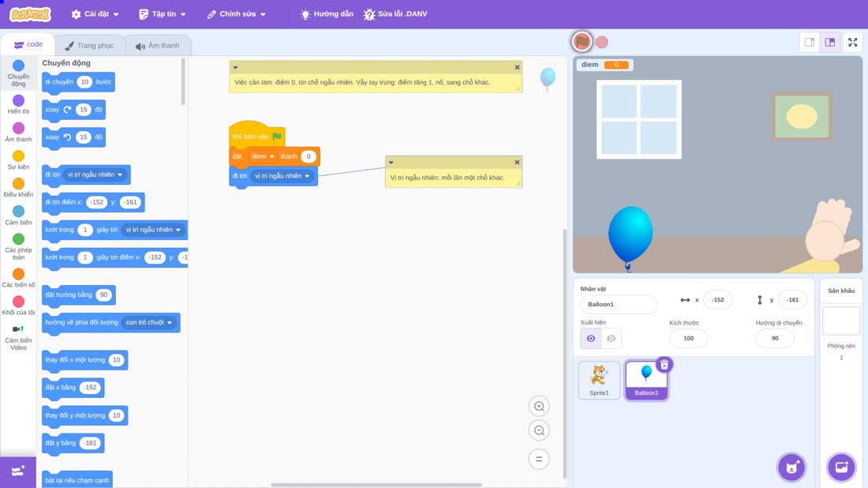Screen dimensions: 868x488
Task: Open 'con trỏ chuột' dropdown in palette
Action: [x=149, y=322]
